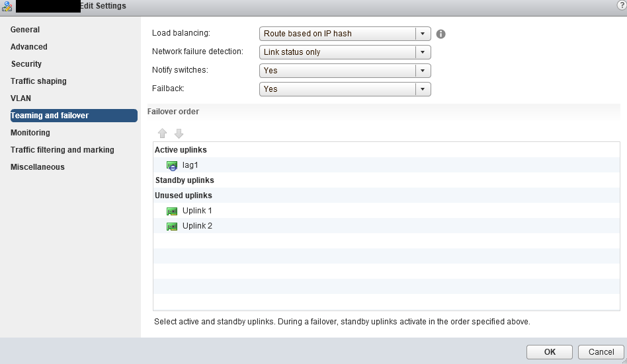Click the load balancing info icon
Screen dimensions: 627x364
(440, 34)
